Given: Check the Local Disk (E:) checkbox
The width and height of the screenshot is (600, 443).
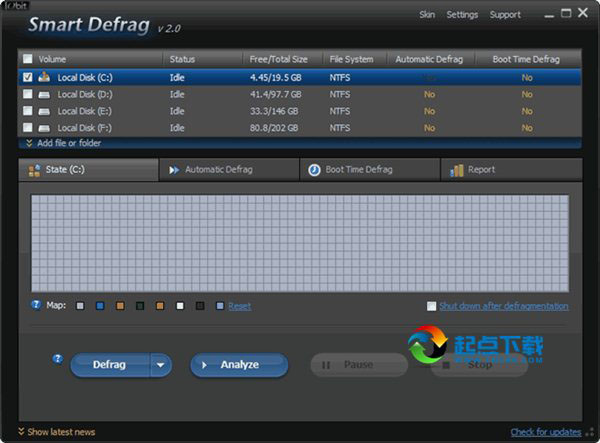Looking at the screenshot, I should click(27, 111).
